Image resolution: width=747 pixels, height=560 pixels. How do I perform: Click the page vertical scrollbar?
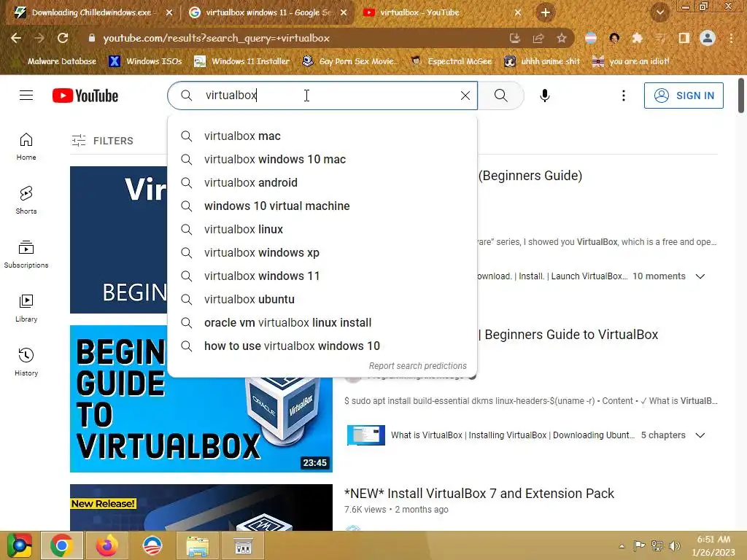pyautogui.click(x=741, y=96)
